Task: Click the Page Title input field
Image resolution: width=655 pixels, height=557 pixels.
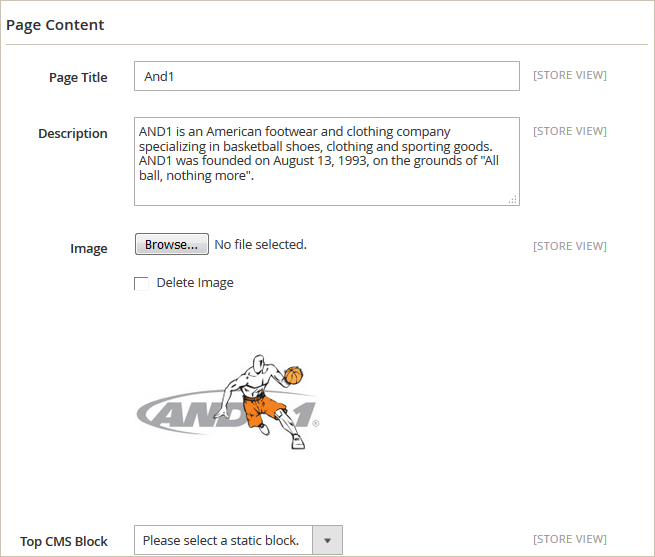Action: [327, 76]
